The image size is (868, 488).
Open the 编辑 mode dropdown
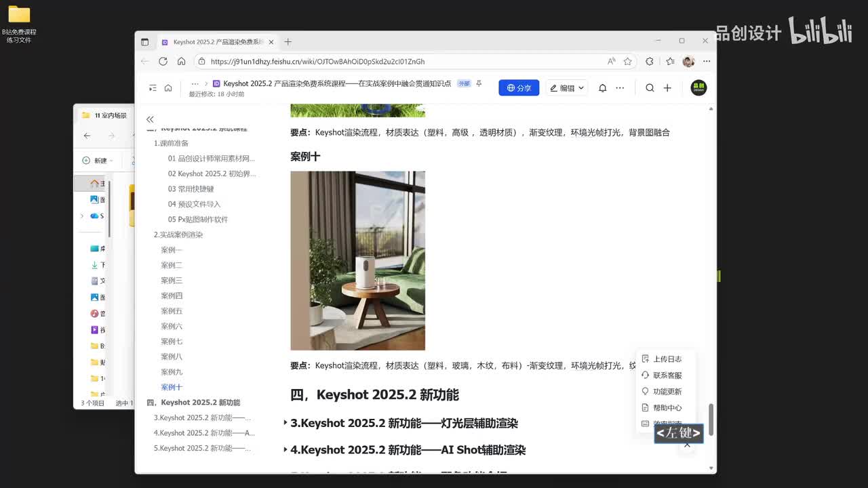(567, 88)
